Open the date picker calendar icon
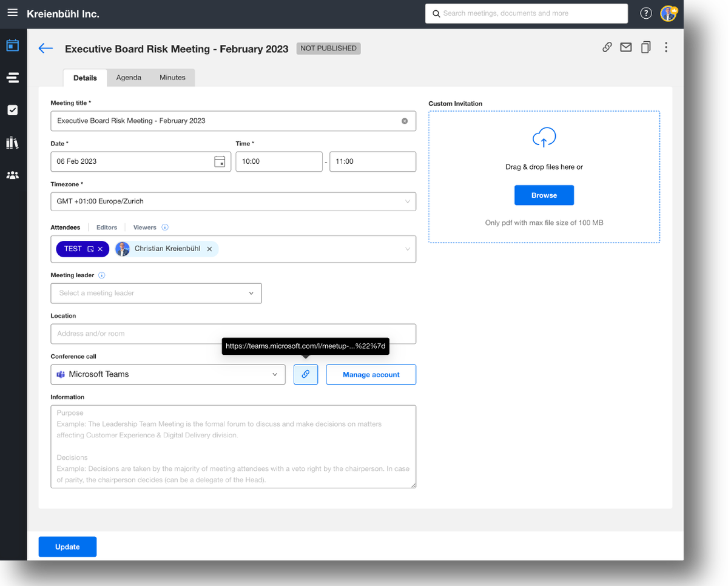This screenshot has width=728, height=586. point(221,161)
